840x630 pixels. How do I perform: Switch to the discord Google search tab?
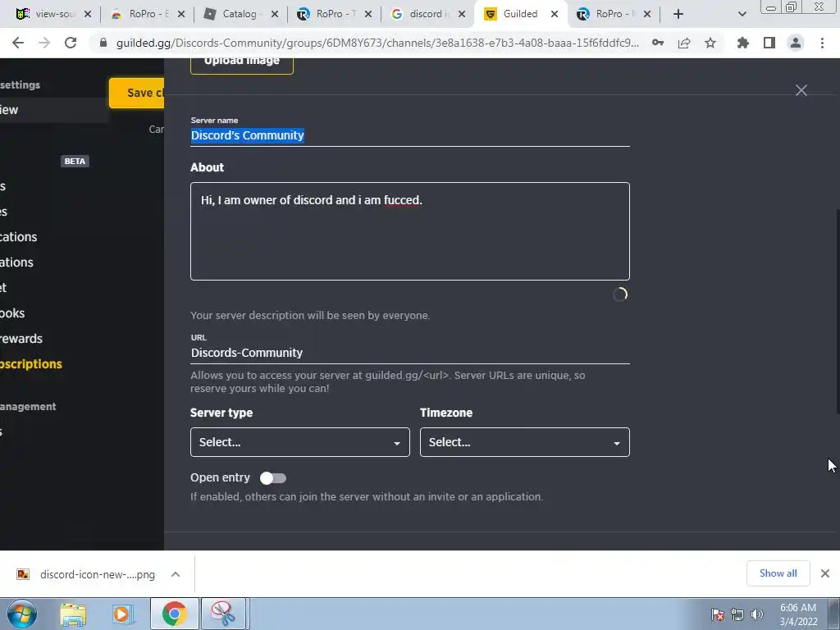[x=427, y=15]
